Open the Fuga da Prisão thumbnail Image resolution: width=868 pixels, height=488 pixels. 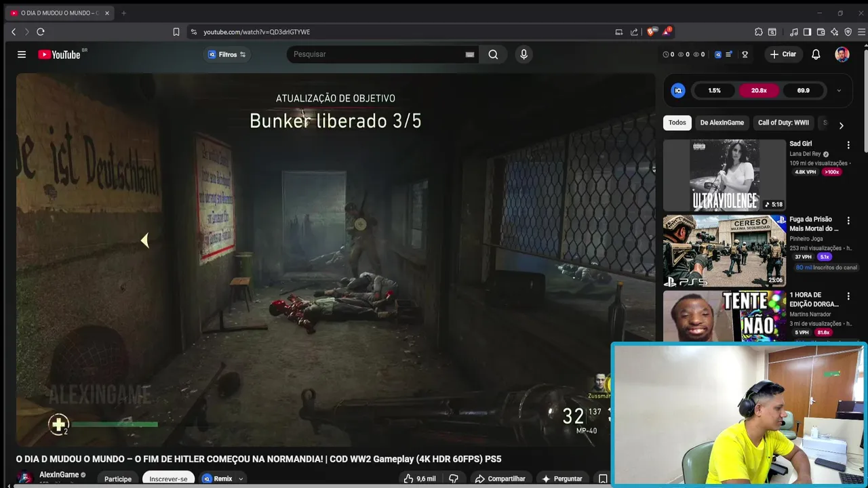[724, 251]
